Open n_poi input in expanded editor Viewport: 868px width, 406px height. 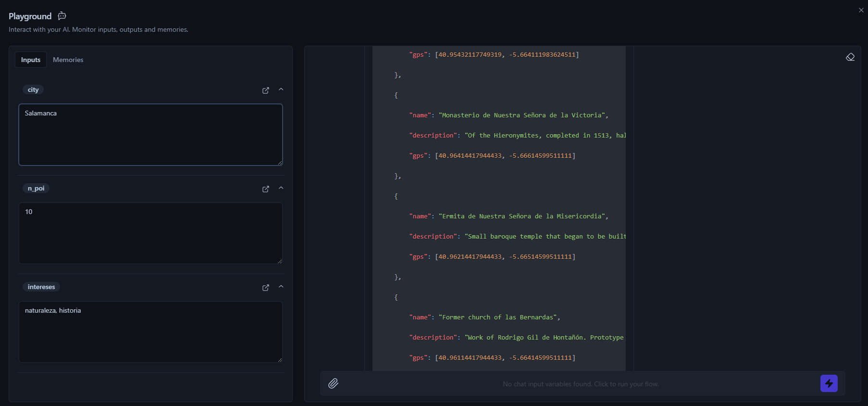click(x=266, y=189)
